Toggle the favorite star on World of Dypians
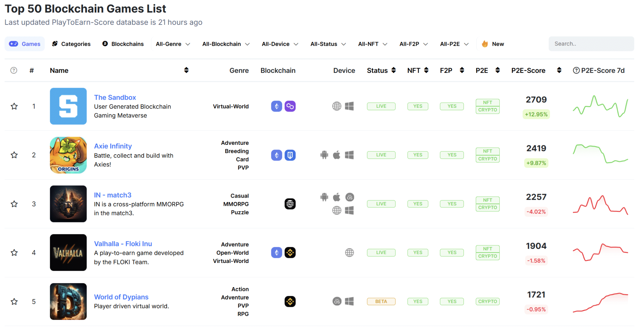644x328 pixels. (x=14, y=301)
